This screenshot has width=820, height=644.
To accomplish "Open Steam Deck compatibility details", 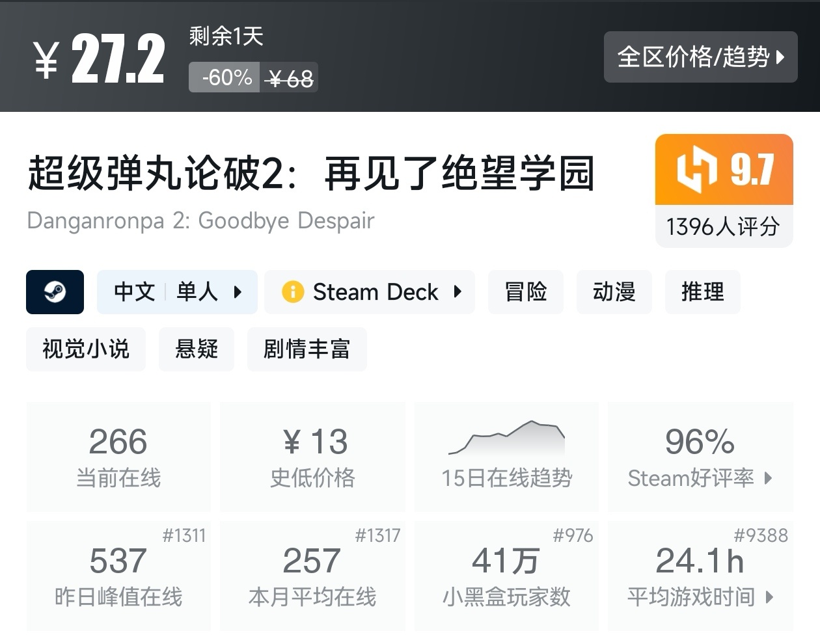I will pyautogui.click(x=370, y=292).
